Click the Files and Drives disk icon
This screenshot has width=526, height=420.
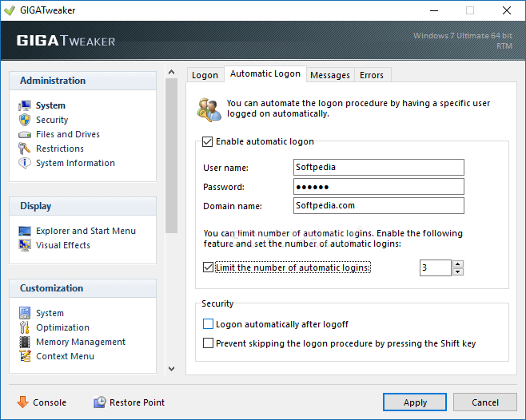(x=25, y=134)
